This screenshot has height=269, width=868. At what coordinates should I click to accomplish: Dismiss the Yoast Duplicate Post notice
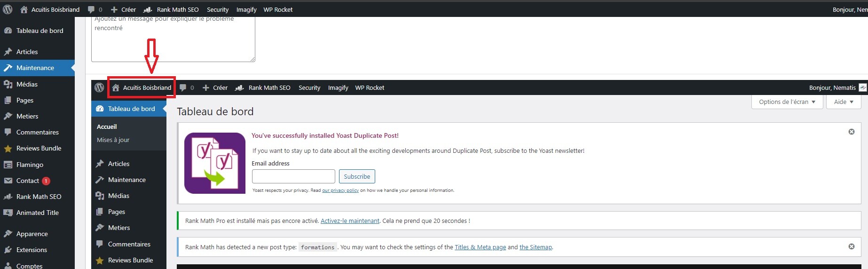tap(851, 132)
